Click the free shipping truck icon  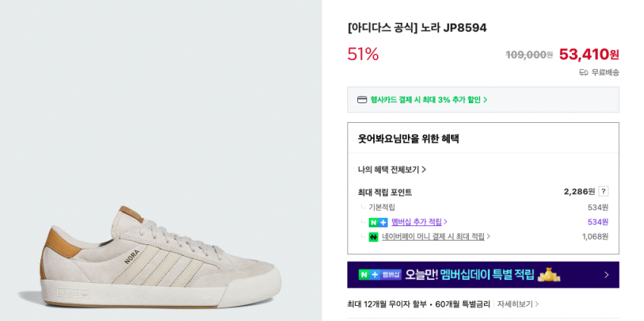pos(583,72)
